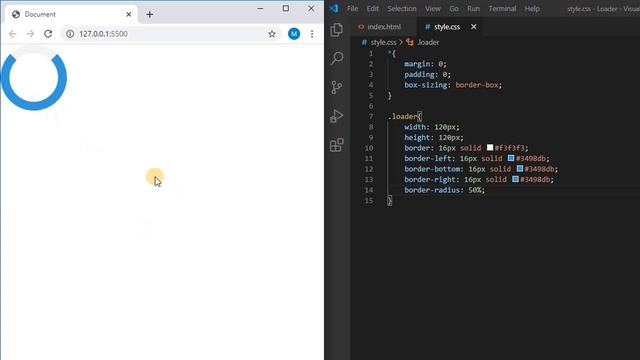Click the border-left #3498db color swatch

(511, 158)
